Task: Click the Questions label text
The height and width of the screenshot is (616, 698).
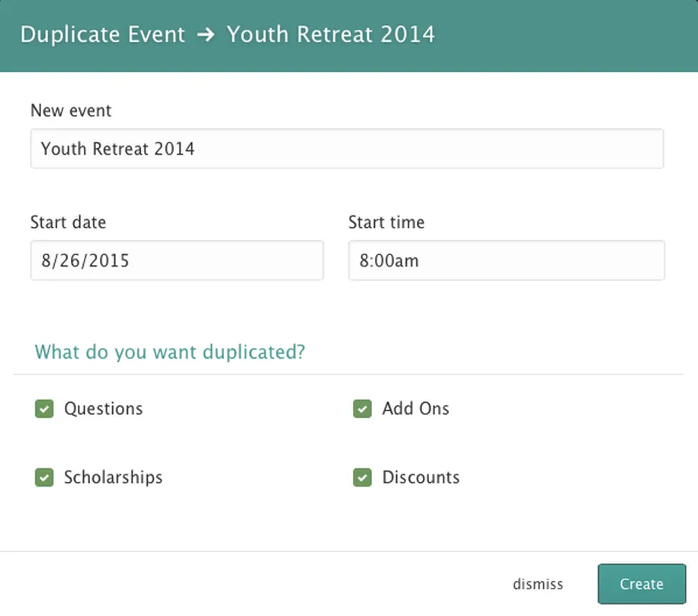Action: [103, 409]
